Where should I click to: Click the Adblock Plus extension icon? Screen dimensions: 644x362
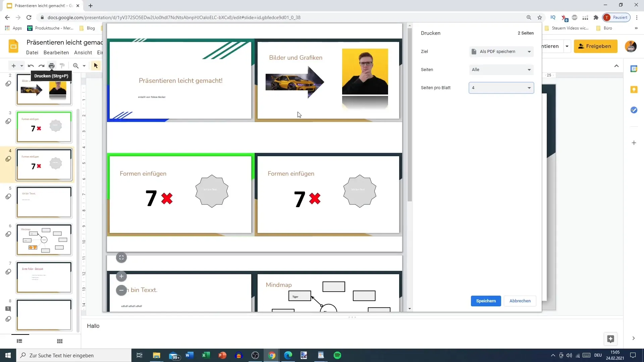pos(575,17)
